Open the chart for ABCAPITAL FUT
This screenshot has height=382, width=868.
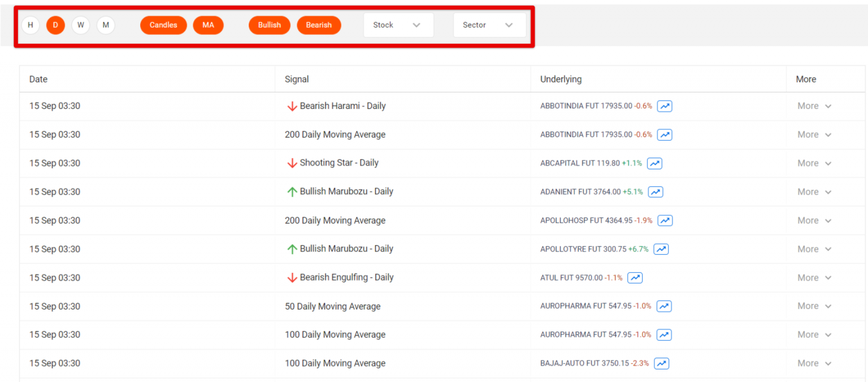click(654, 163)
